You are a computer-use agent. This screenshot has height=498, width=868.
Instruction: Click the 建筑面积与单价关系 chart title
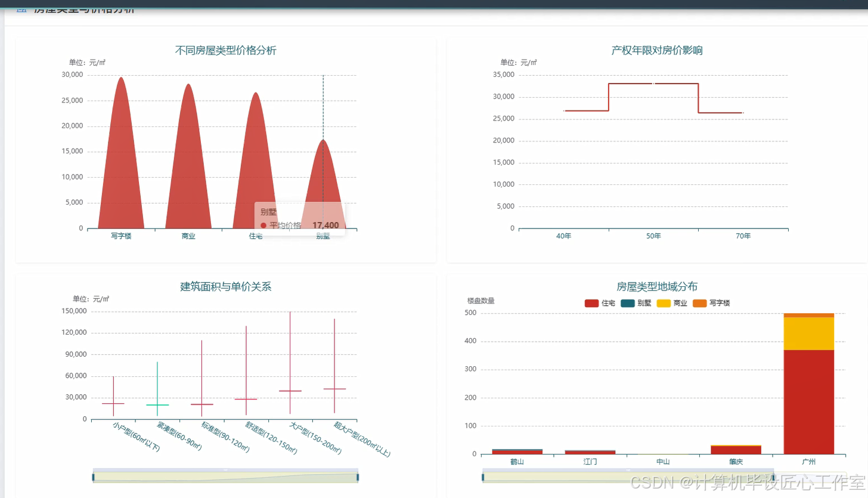[226, 286]
